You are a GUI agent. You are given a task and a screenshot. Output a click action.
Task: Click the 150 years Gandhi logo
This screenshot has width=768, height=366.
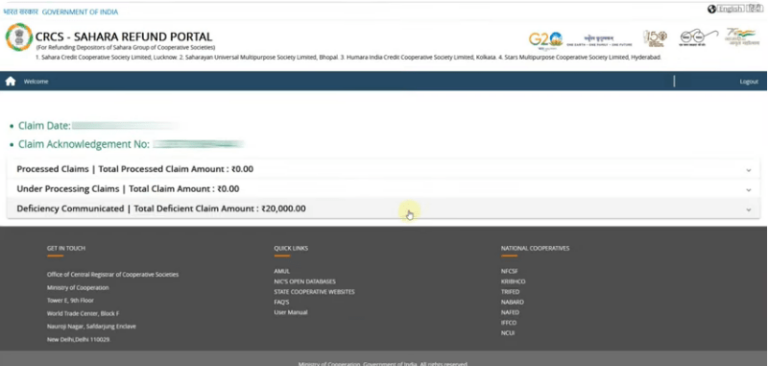(655, 38)
